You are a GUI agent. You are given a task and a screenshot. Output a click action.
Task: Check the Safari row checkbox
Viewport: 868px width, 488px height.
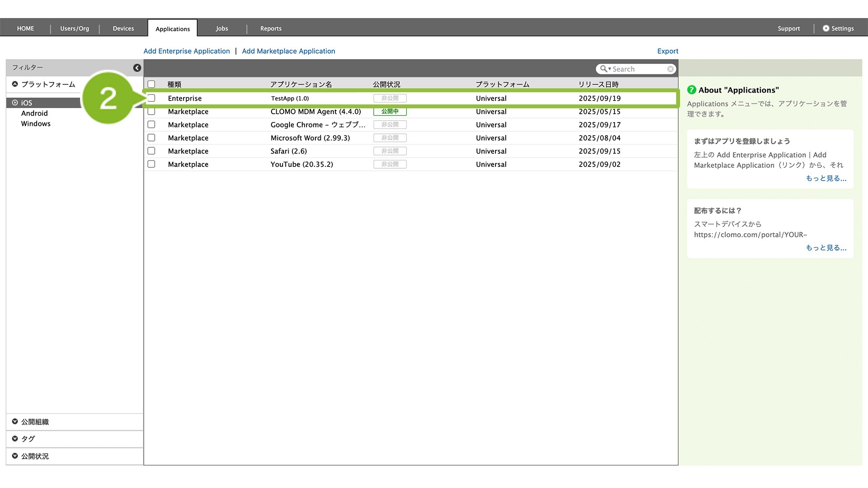[151, 151]
